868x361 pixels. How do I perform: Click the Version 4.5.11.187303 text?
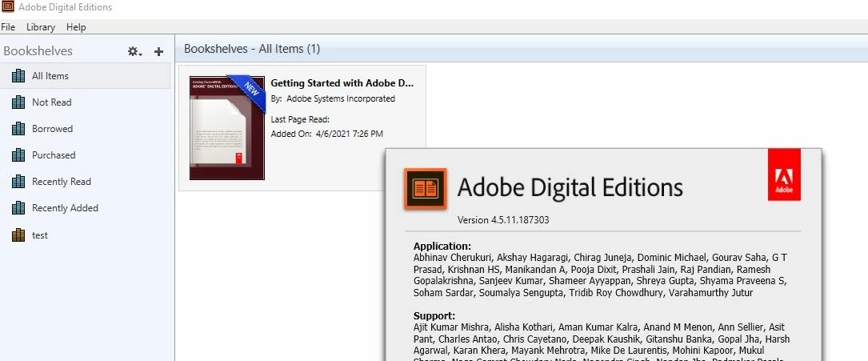503,220
